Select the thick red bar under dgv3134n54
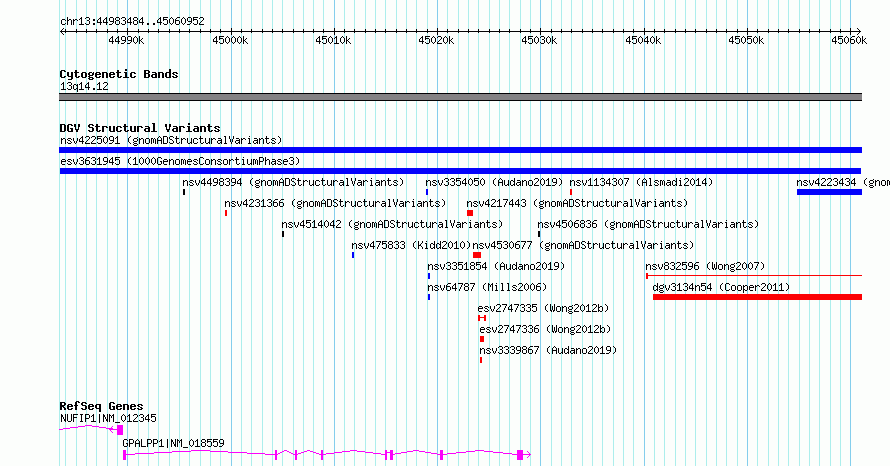The image size is (890, 466). pyautogui.click(x=758, y=297)
